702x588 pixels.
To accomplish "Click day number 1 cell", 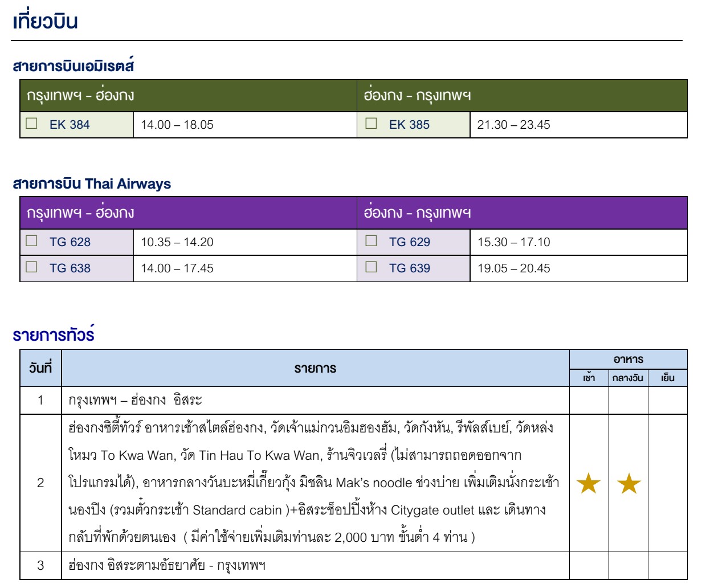I will coord(40,400).
